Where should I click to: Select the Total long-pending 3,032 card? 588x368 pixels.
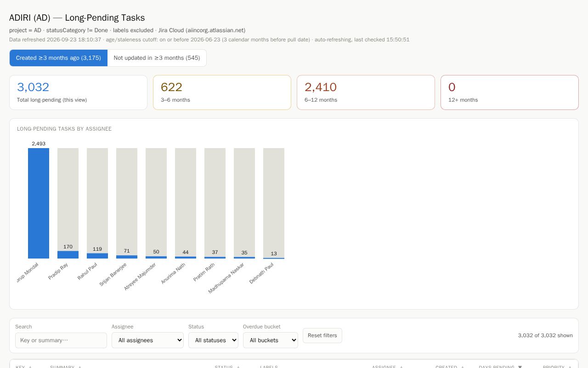point(78,92)
